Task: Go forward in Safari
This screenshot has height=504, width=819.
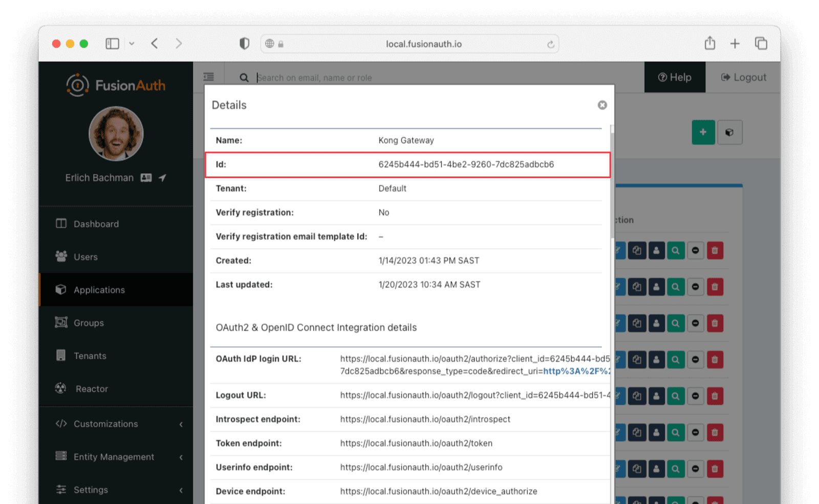Action: pos(179,43)
